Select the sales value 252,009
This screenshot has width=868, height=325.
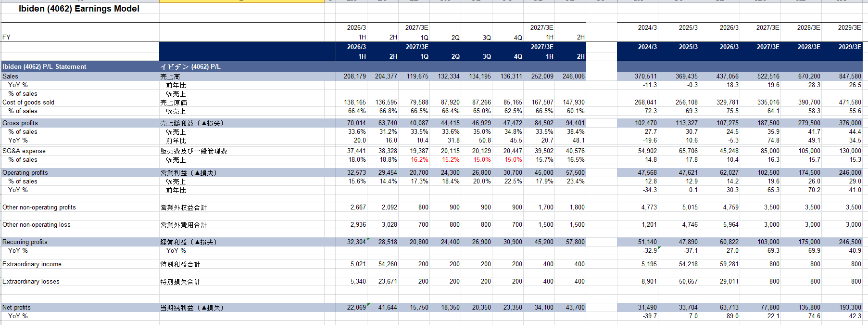point(542,76)
